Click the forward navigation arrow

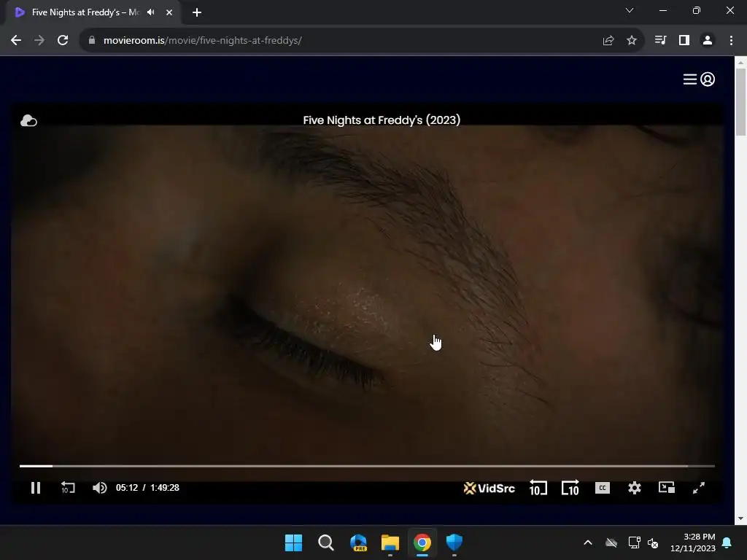coord(39,41)
